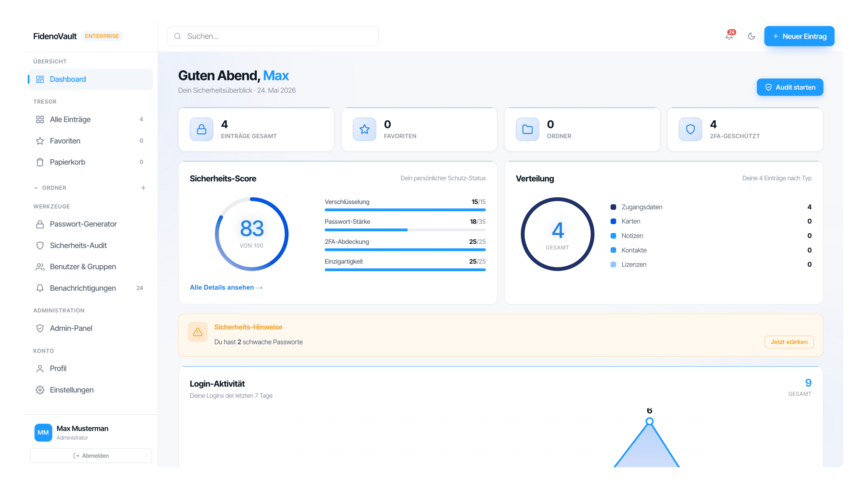Image resolution: width=868 pixels, height=488 pixels.
Task: Click the Profil person icon
Action: pos(40,368)
